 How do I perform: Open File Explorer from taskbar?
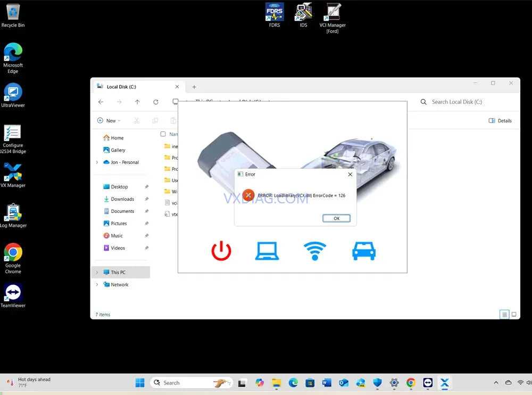pyautogui.click(x=277, y=383)
